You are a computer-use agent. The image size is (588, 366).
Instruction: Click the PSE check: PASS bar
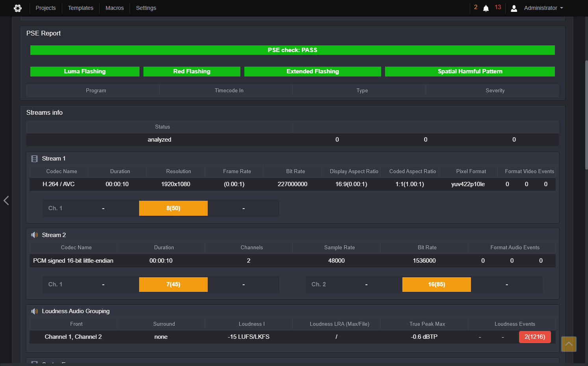pos(292,50)
